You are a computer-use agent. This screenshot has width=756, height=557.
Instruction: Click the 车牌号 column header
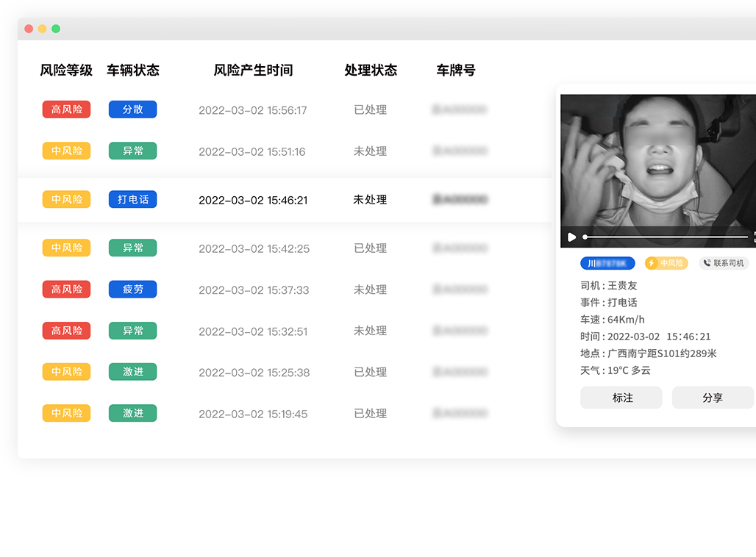(456, 71)
